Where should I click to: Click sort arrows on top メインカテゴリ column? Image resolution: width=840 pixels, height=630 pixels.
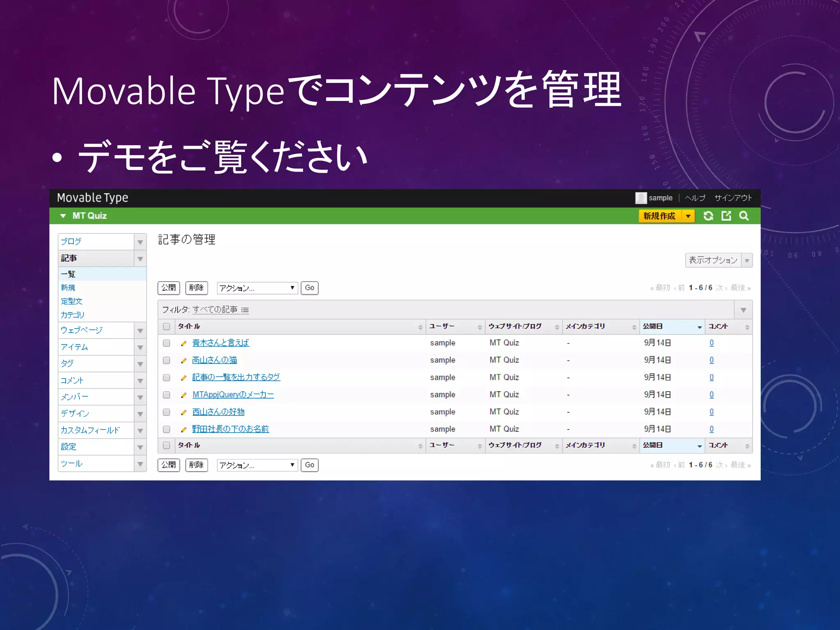coord(634,327)
